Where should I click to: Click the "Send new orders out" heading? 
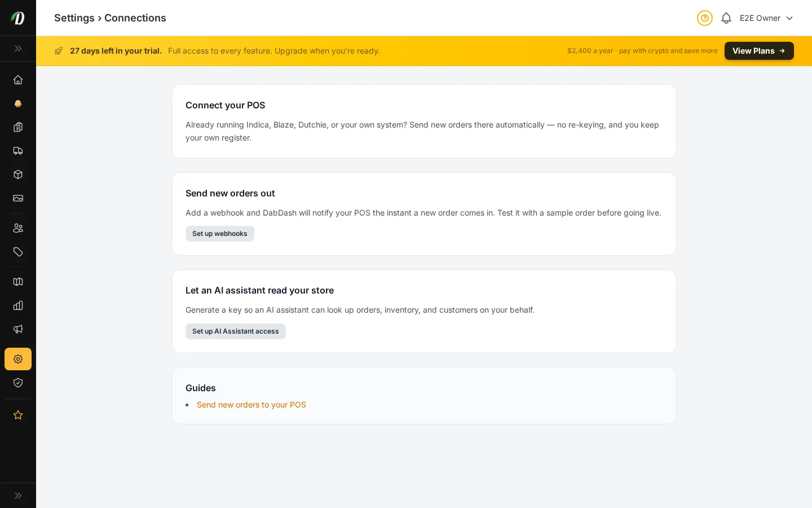[230, 193]
